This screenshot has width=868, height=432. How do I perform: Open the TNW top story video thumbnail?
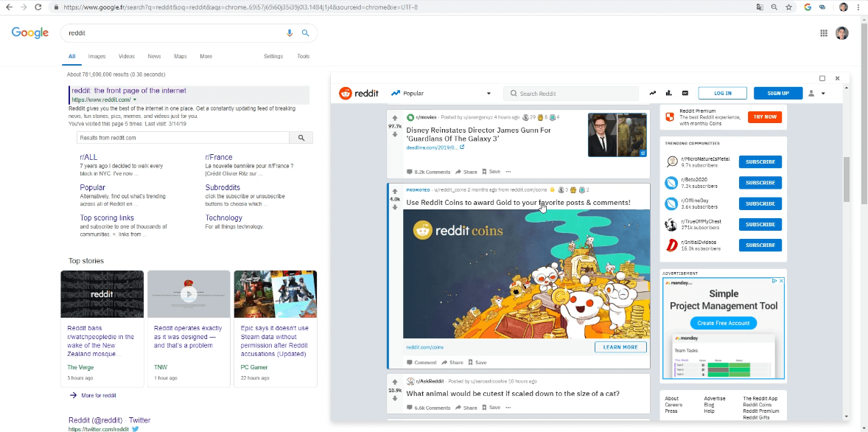click(x=189, y=294)
